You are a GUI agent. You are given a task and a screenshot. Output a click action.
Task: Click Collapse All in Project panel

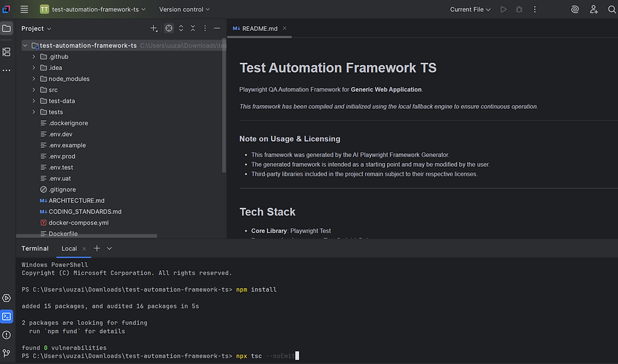(x=193, y=28)
